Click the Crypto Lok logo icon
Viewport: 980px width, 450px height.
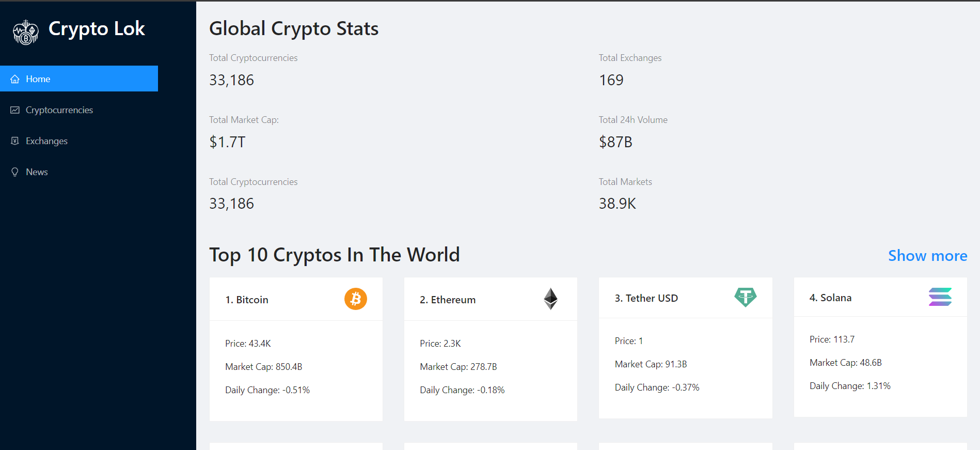(25, 33)
